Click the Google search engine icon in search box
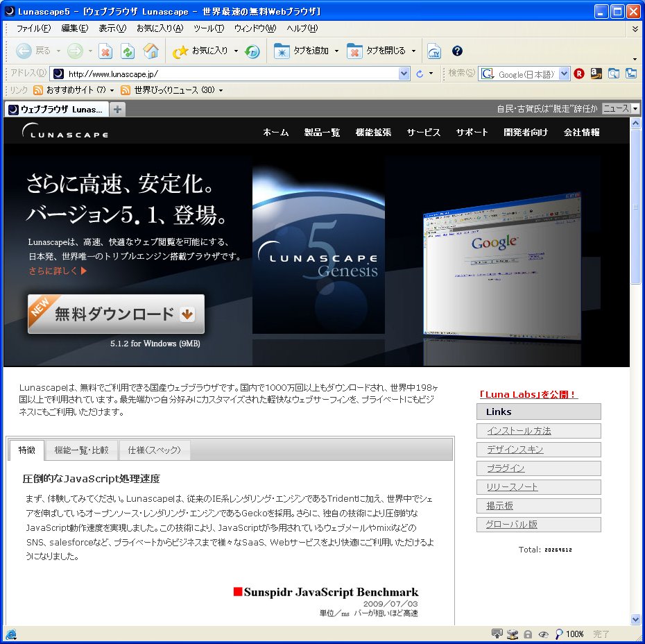 pos(488,74)
